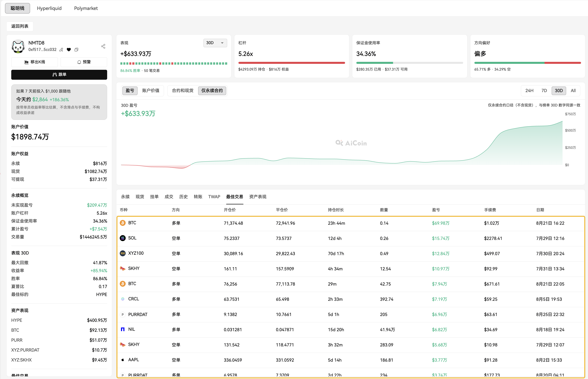Open the 最佳交易 table tab
The image size is (588, 379).
pyautogui.click(x=234, y=197)
